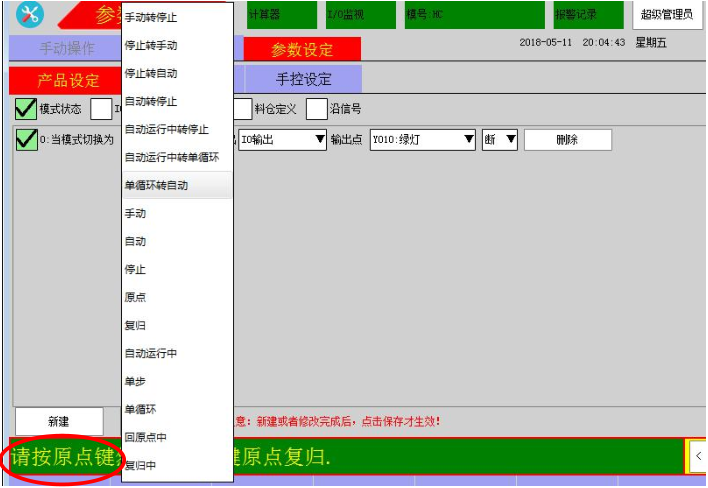The width and height of the screenshot is (708, 488).
Task: Toggle checkbox for rule 0: 当模式切换为
Action: 26,140
